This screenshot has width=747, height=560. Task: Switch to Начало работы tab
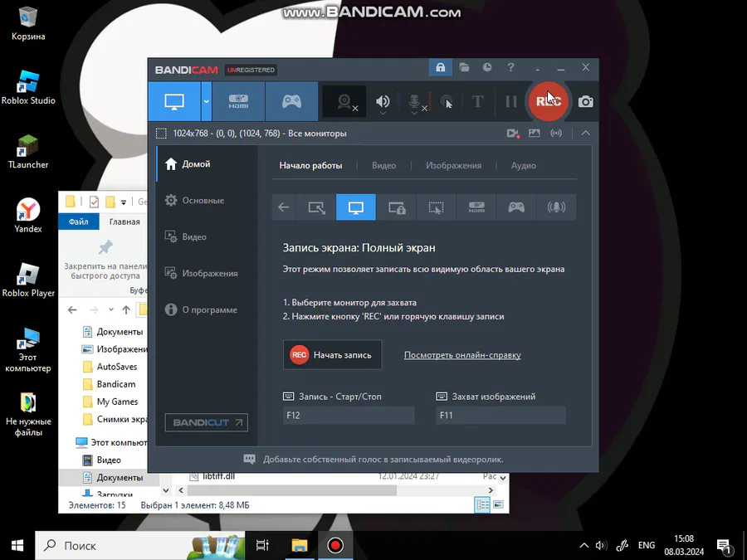pyautogui.click(x=310, y=166)
